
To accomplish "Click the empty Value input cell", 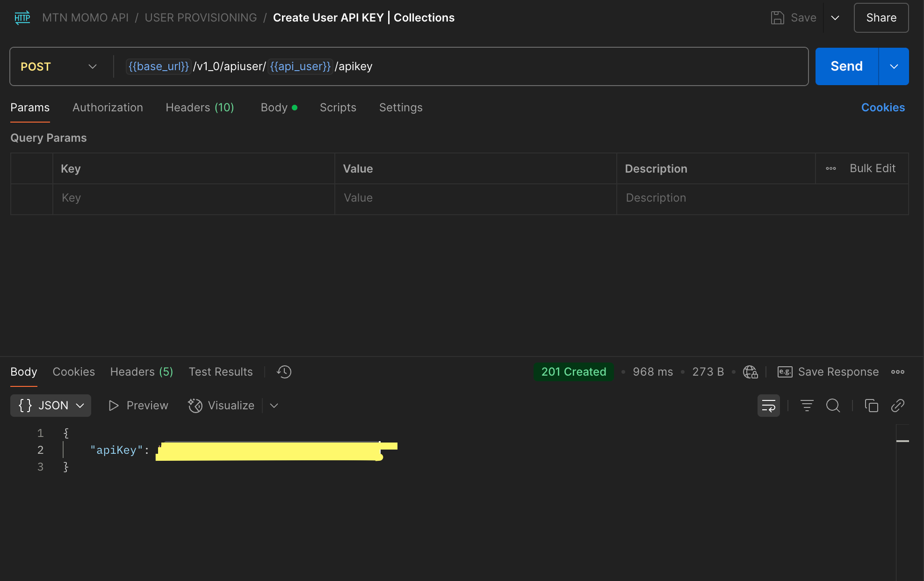I will click(x=476, y=198).
